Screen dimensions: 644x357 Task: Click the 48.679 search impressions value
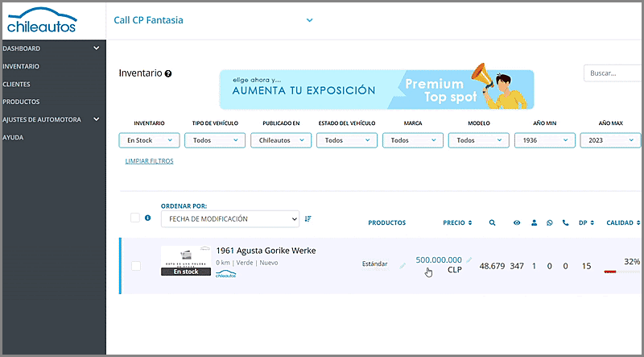point(492,266)
